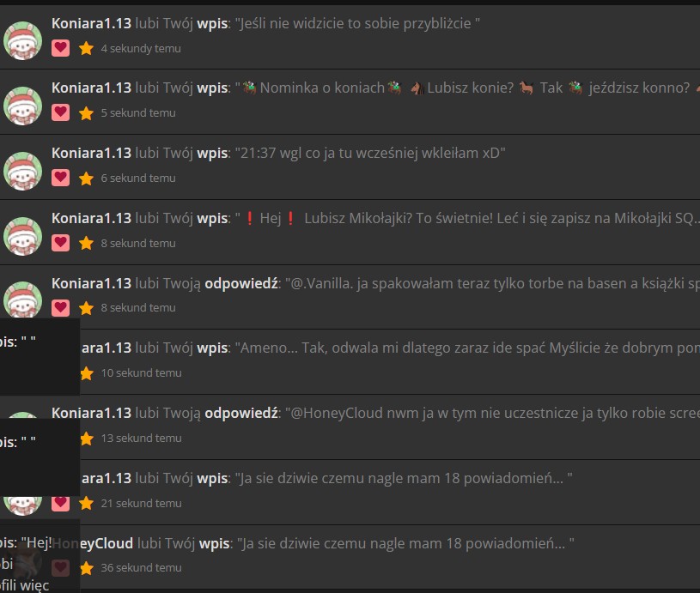Open HoneyCloud profile link in last notification
This screenshot has width=700, height=593.
coord(107,543)
